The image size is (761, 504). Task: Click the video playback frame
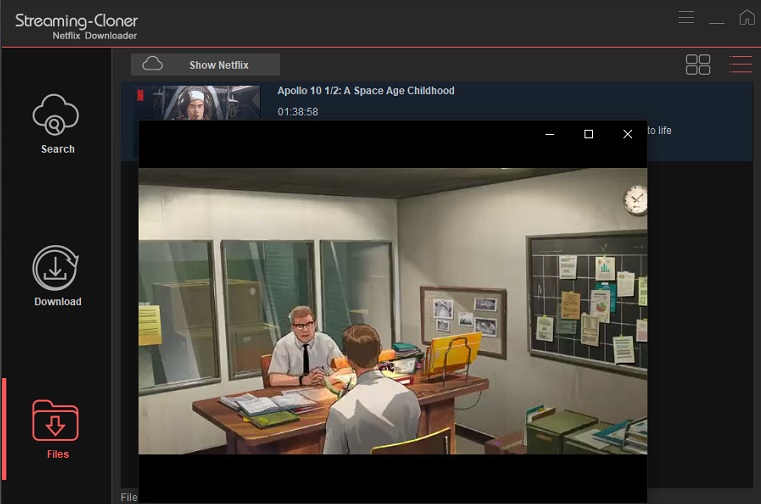click(x=393, y=311)
